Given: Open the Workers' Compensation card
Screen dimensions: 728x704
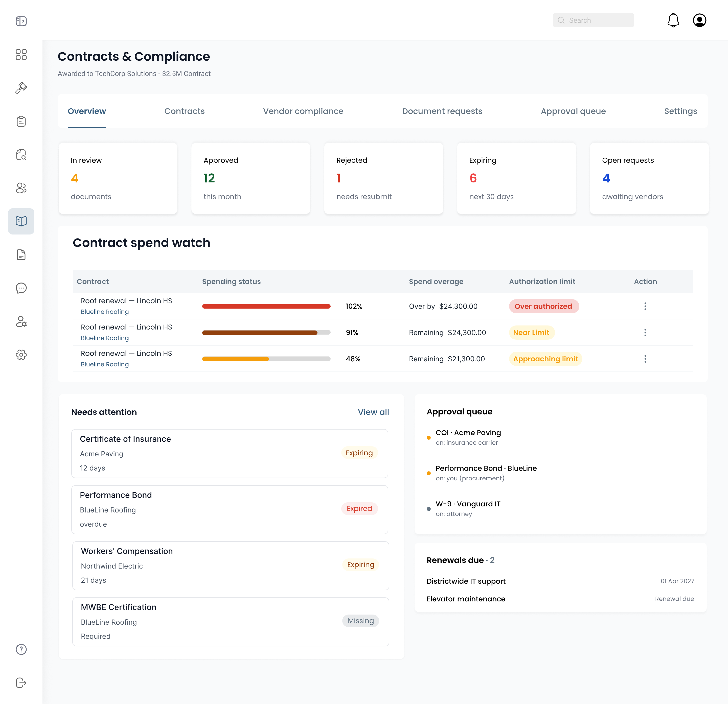Looking at the screenshot, I should click(231, 566).
